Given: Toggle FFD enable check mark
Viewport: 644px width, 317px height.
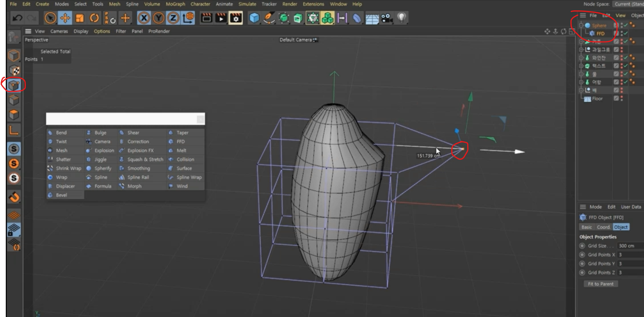Looking at the screenshot, I should 626,33.
